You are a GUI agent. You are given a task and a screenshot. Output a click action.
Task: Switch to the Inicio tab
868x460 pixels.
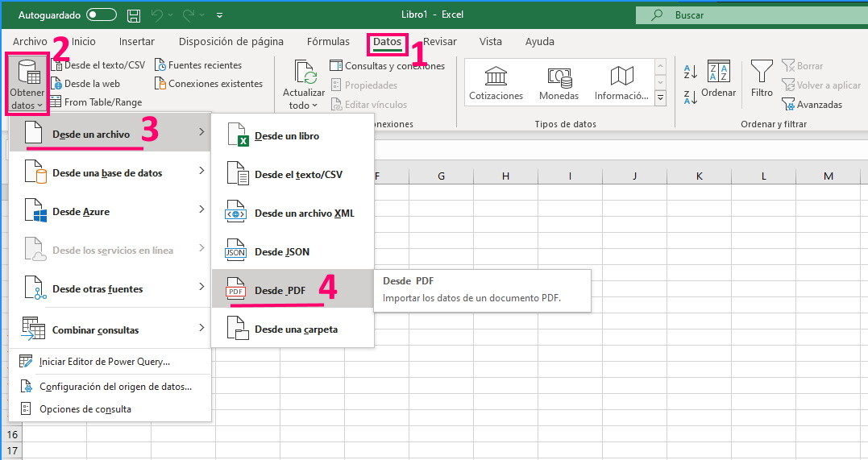(x=84, y=42)
